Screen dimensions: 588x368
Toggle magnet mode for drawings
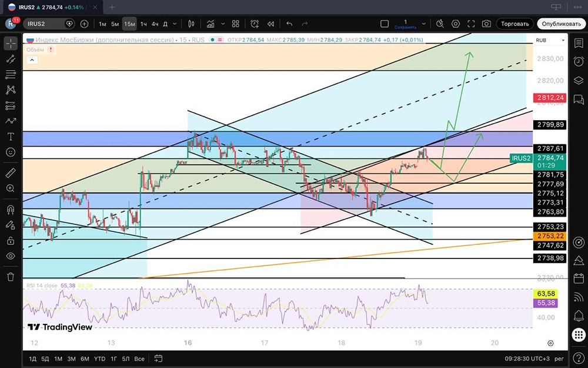11,210
